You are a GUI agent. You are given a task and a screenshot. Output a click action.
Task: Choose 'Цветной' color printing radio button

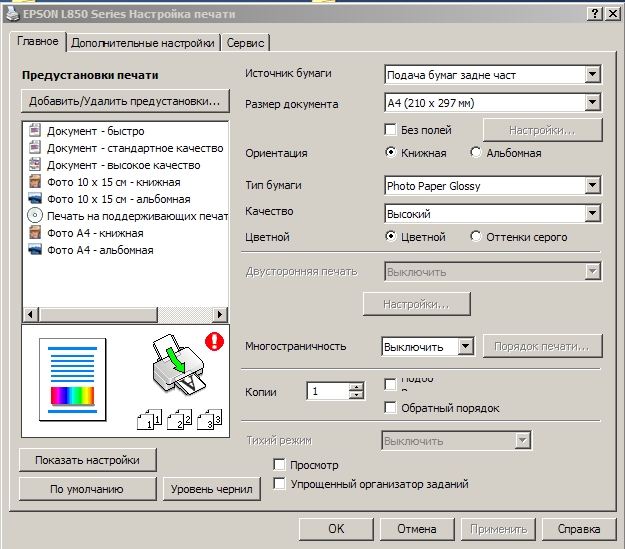(x=391, y=236)
